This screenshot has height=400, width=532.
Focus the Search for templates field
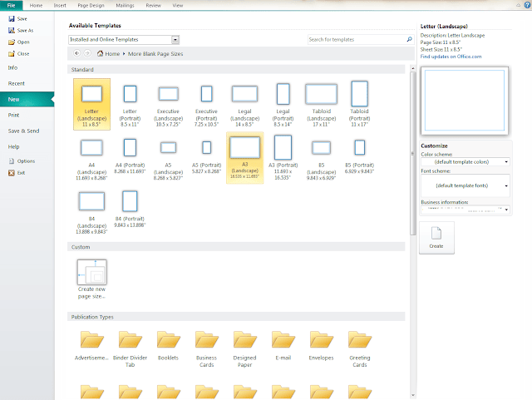357,39
